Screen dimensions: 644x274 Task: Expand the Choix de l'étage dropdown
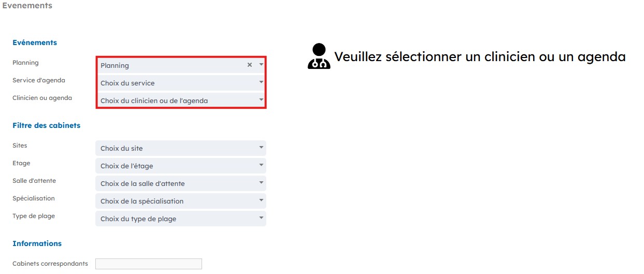click(x=180, y=166)
